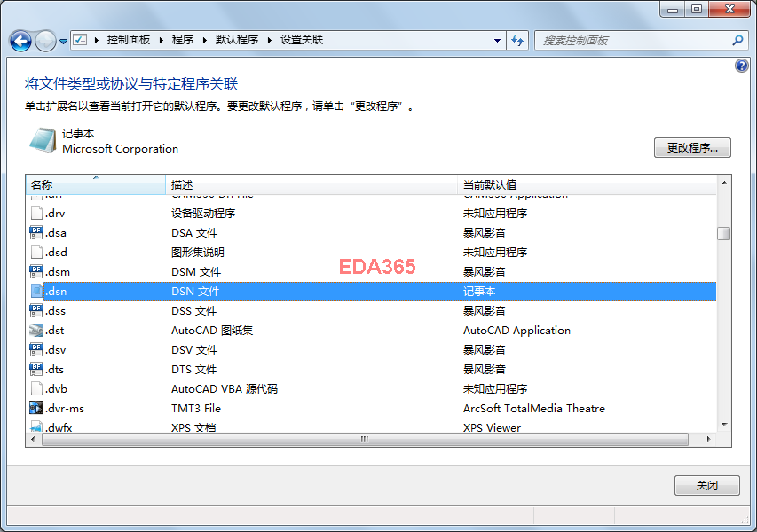
Task: Click the text AutoCAD 图纸集
Action: [x=212, y=331]
